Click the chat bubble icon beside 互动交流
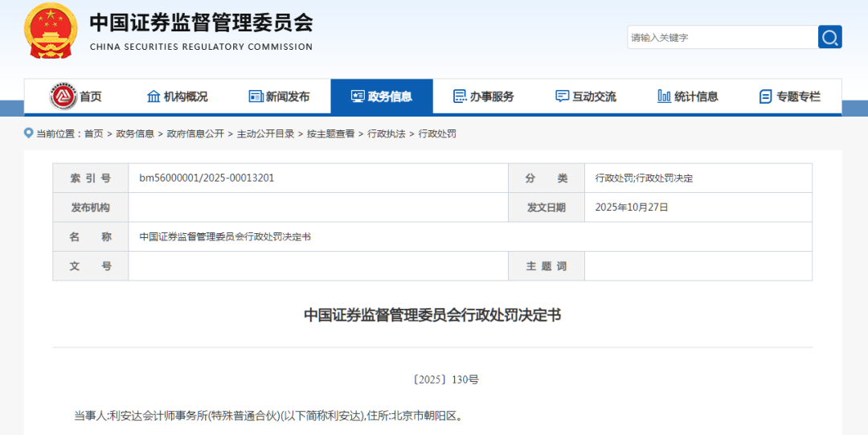Viewport: 868px width, 435px height. pos(562,96)
